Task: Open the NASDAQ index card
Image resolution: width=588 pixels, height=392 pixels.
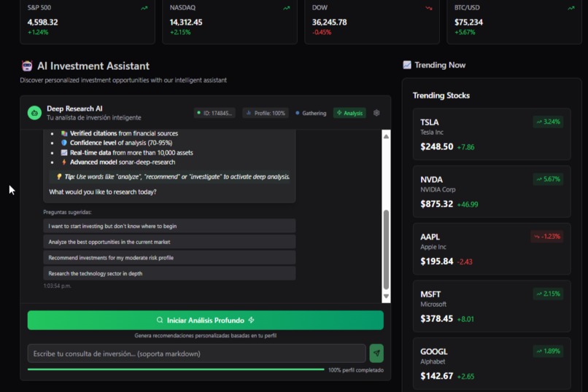Action: 230,22
